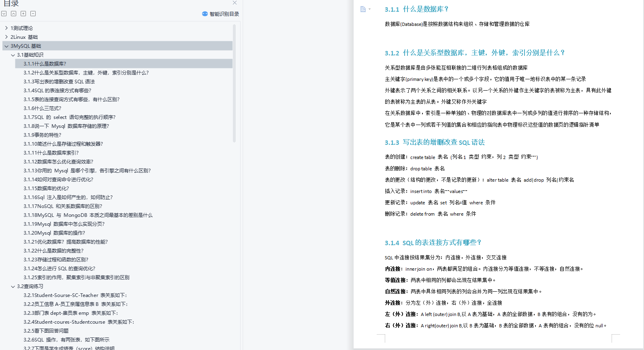Go to 3.1.15数据库的优化? entry
Screen dimensions: 644x350
[46, 189]
